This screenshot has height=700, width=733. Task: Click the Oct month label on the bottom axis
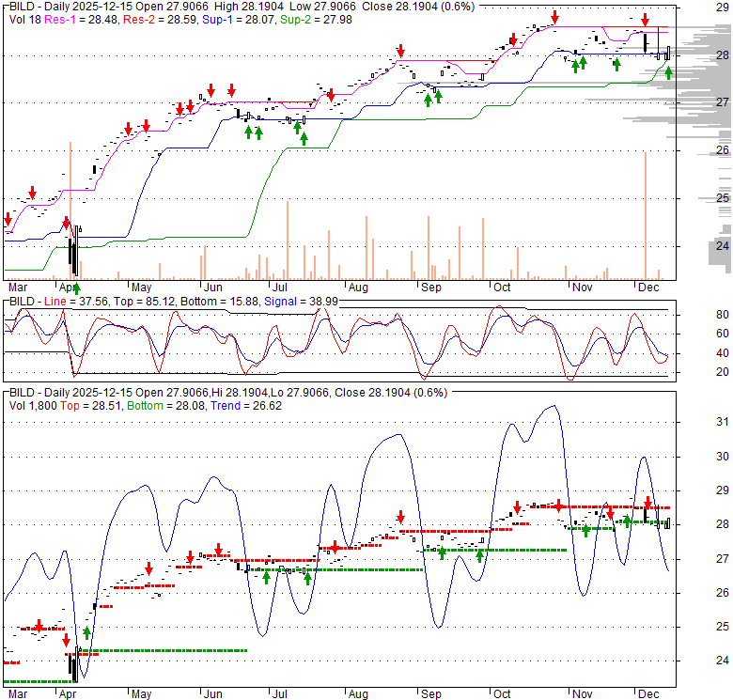502,696
